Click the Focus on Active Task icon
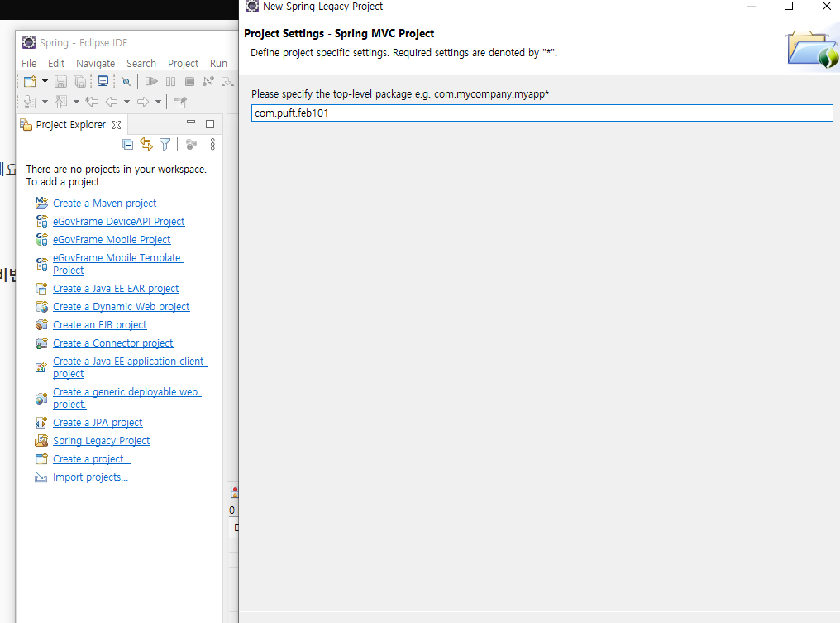Screen dimensions: 840x623 pyautogui.click(x=191, y=144)
